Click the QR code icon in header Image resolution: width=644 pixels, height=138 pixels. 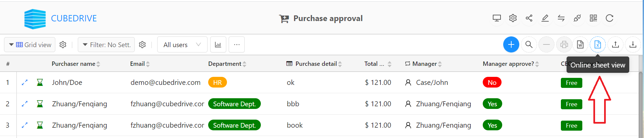tap(593, 18)
